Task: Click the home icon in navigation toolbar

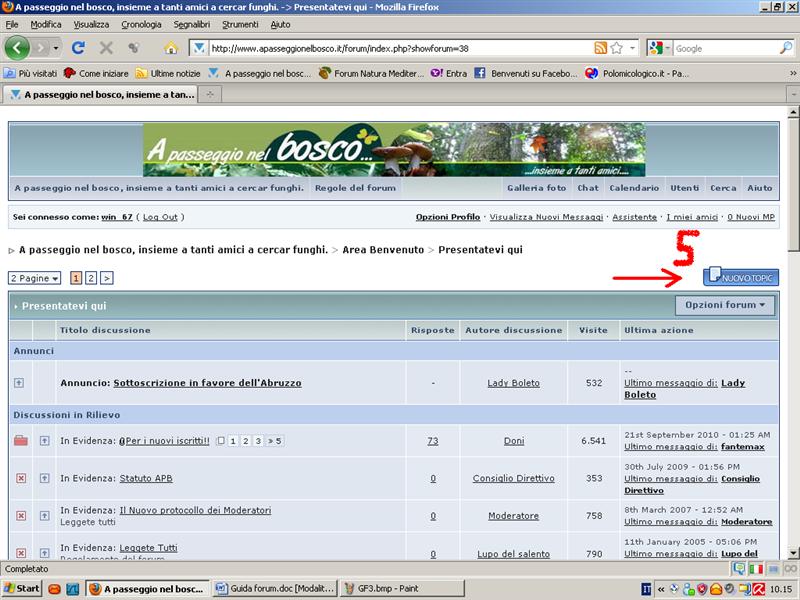Action: pyautogui.click(x=170, y=48)
